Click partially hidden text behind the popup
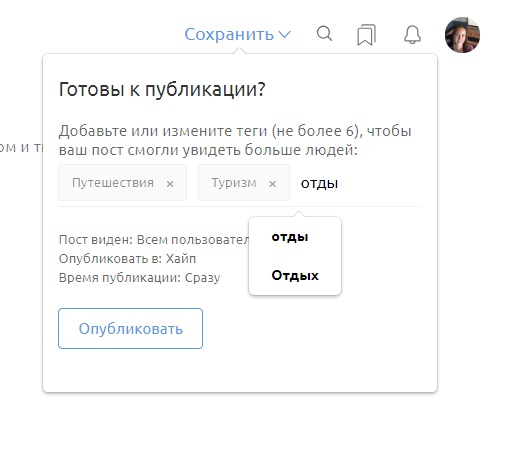Viewport: 532px width, 453px height. point(21,147)
